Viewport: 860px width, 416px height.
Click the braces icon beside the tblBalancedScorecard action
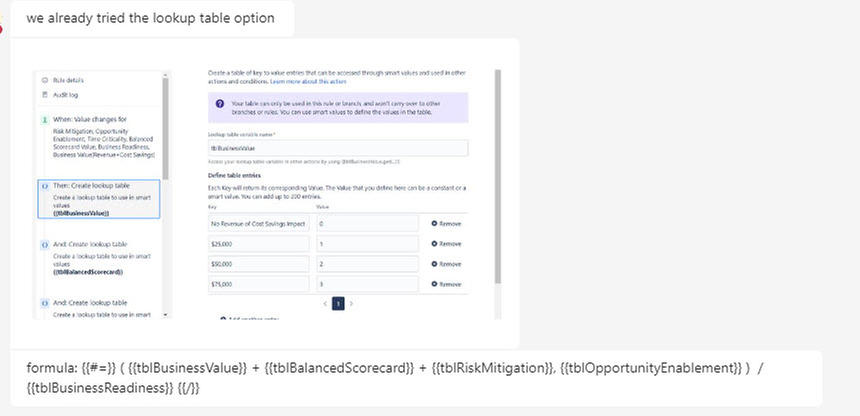tap(45, 244)
